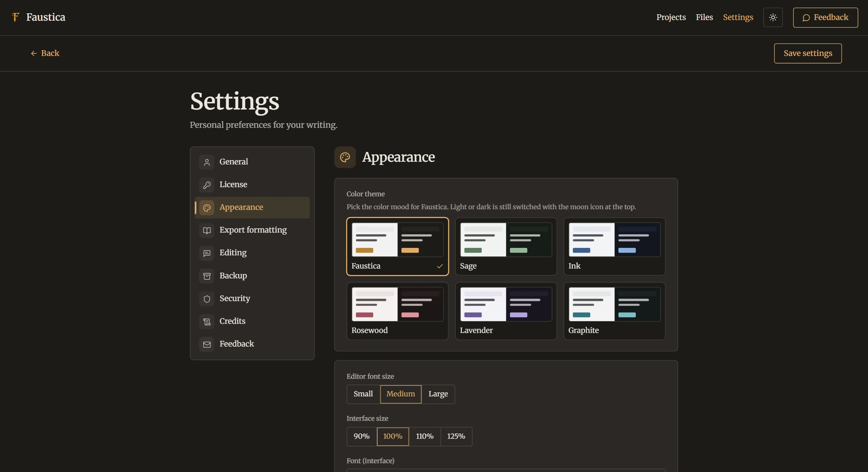Viewport: 868px width, 472px height.
Task: Click the Save settings button
Action: pyautogui.click(x=808, y=53)
